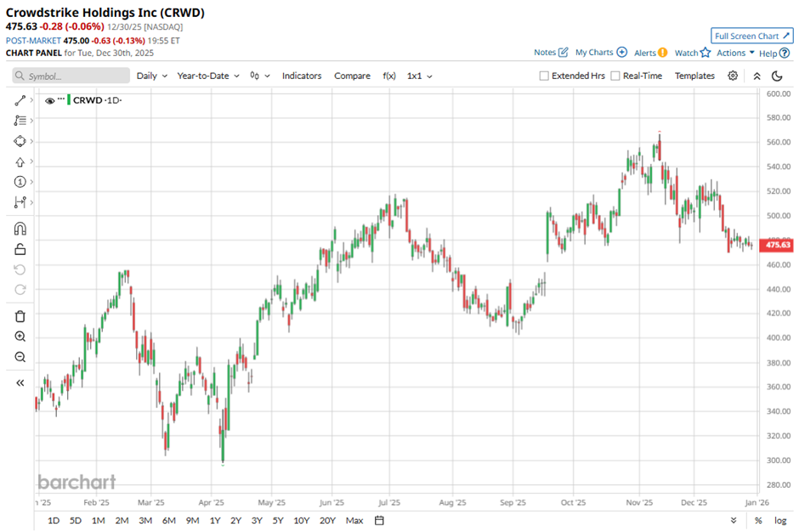Open CRWD series options ellipsis
This screenshot has height=532, width=799.
coord(61,99)
